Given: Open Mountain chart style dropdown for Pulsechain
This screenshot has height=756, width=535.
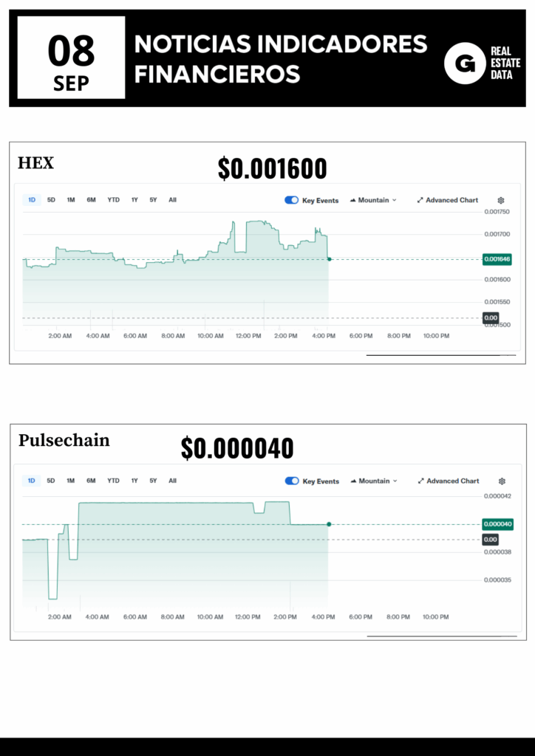Looking at the screenshot, I should click(374, 481).
